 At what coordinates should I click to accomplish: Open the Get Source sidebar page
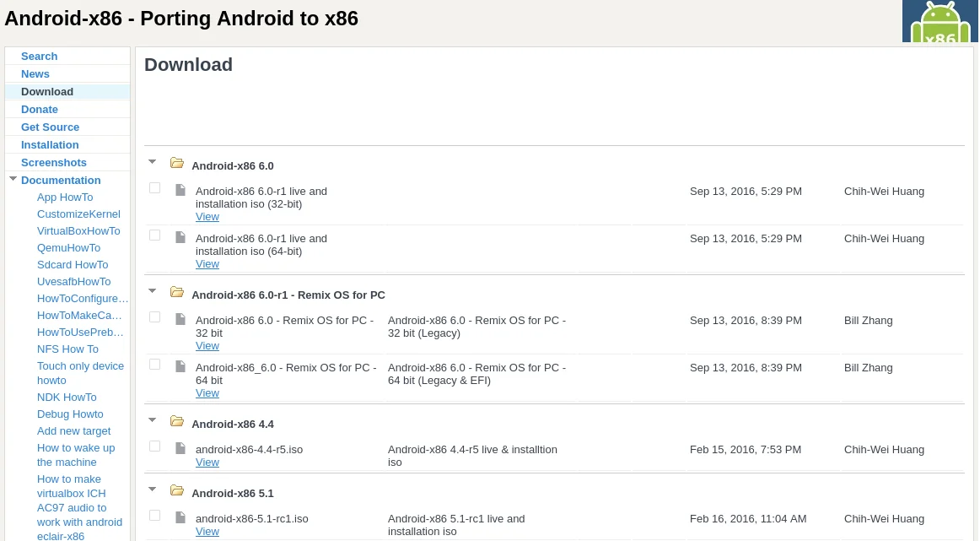(50, 127)
